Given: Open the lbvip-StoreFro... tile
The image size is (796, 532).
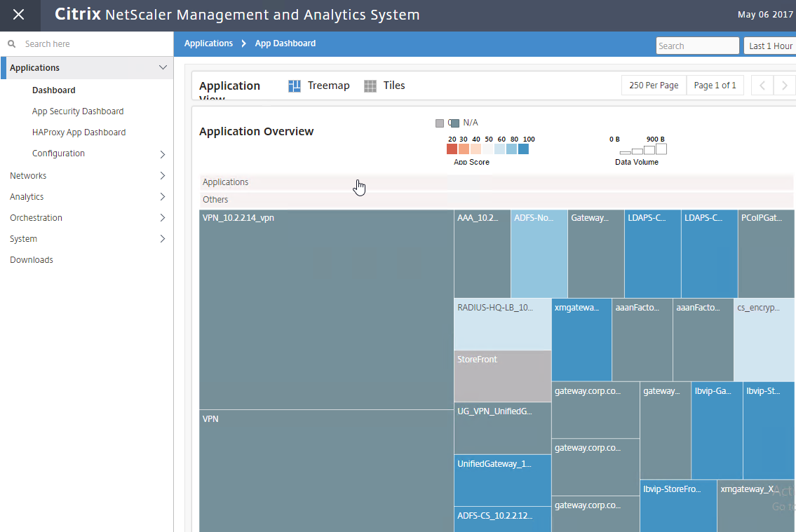Looking at the screenshot, I should [678, 506].
